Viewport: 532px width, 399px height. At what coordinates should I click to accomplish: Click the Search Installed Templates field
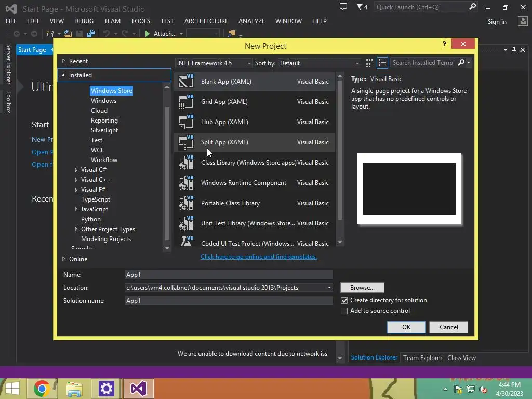(423, 63)
